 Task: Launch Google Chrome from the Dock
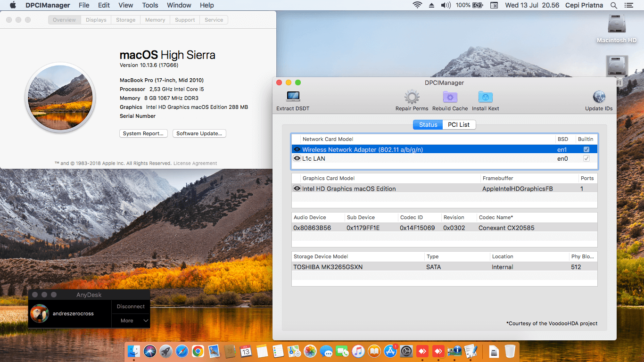198,351
